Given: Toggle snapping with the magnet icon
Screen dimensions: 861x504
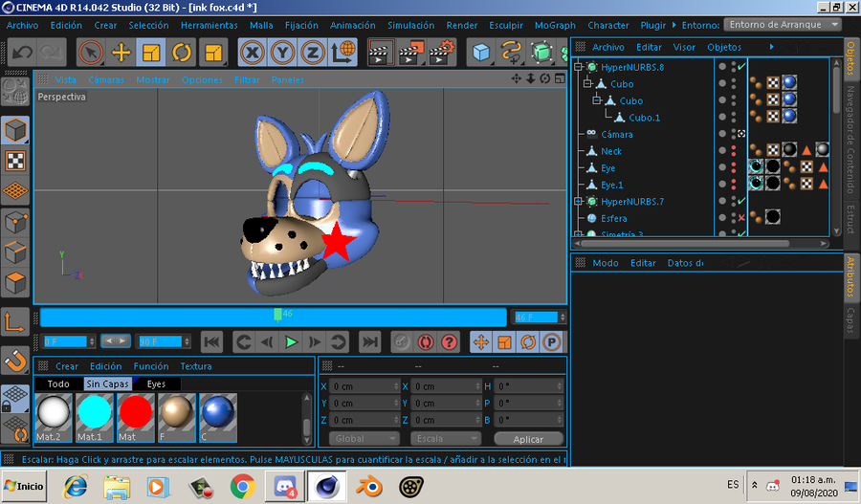Looking at the screenshot, I should point(15,361).
